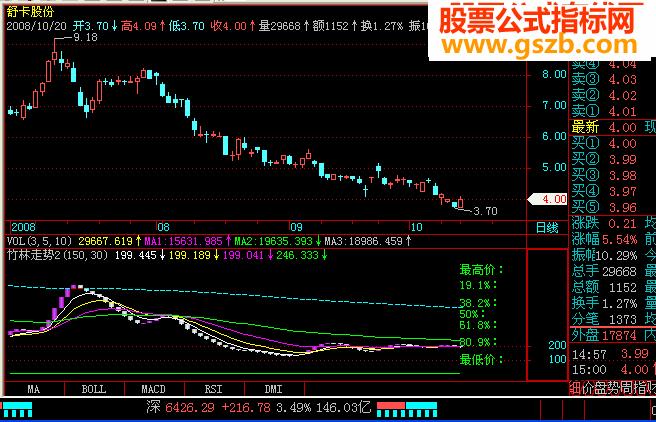The image size is (656, 422).
Task: Click the 38.2% retracement label
Action: (x=478, y=303)
